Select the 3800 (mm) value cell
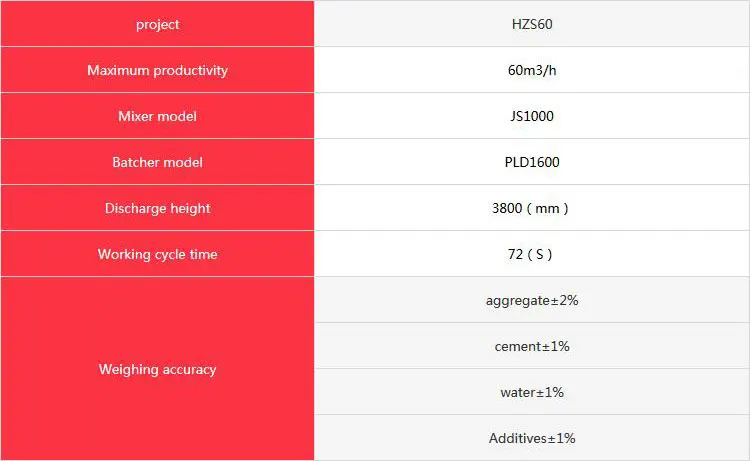Screen dimensions: 750x461 tap(531, 208)
